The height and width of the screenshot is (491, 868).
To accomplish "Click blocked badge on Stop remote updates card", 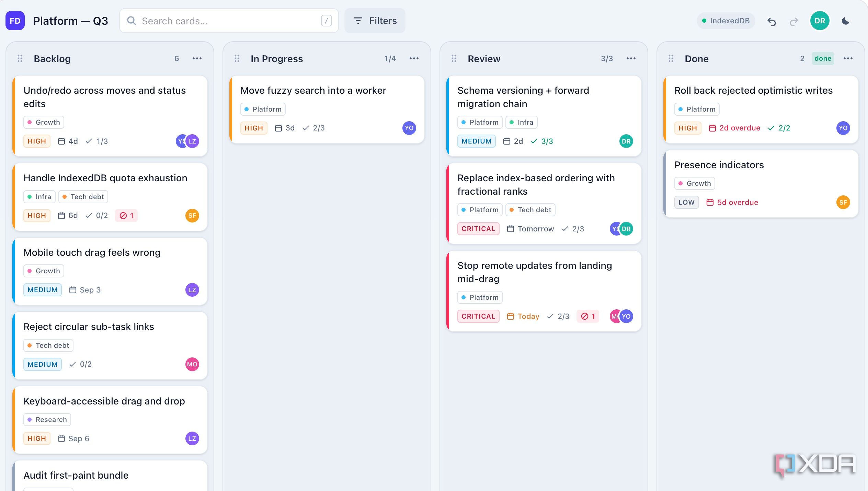I will point(588,316).
